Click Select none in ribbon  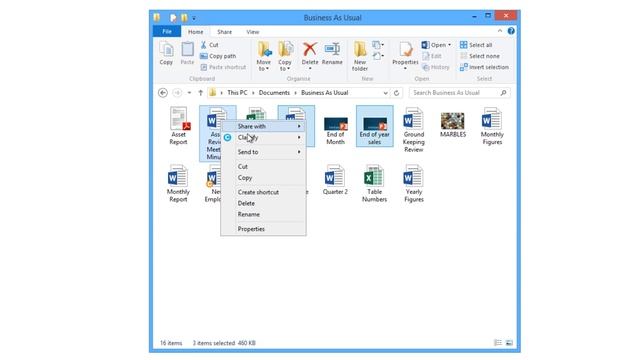click(x=480, y=56)
